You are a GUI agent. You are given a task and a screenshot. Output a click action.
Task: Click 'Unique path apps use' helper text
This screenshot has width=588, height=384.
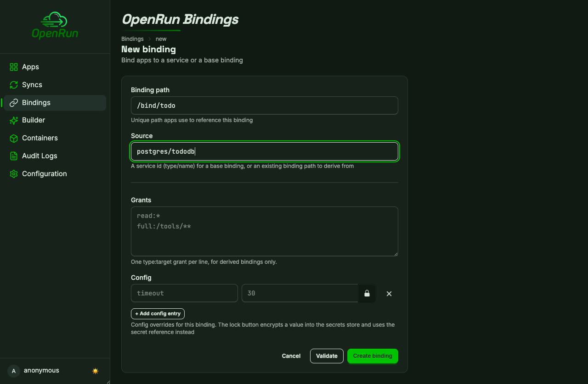(x=192, y=120)
